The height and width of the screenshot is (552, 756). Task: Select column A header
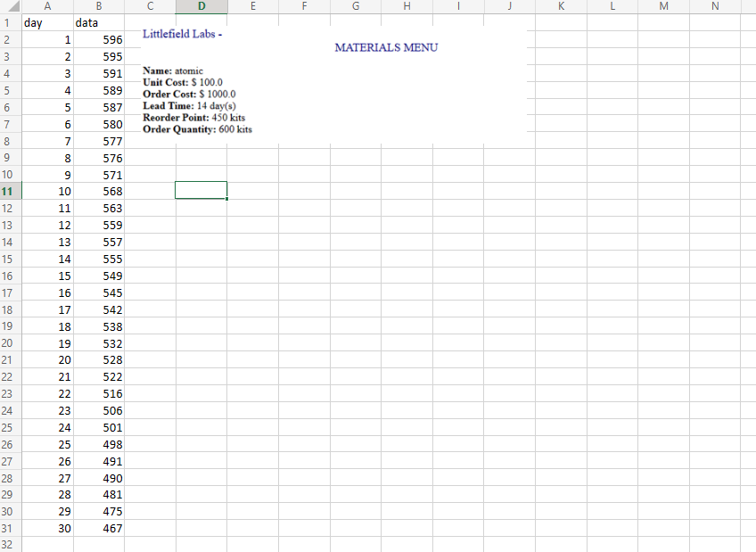[47, 6]
